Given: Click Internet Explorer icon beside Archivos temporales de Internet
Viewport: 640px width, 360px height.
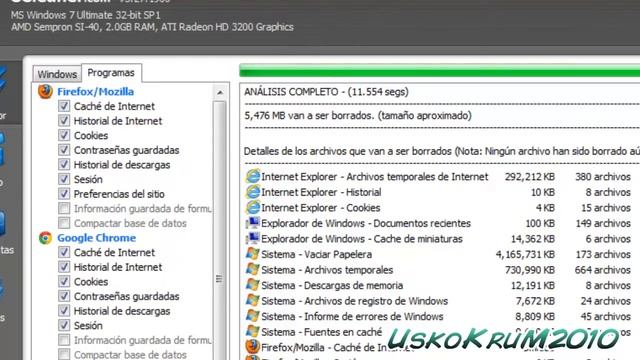Looking at the screenshot, I should [x=253, y=176].
